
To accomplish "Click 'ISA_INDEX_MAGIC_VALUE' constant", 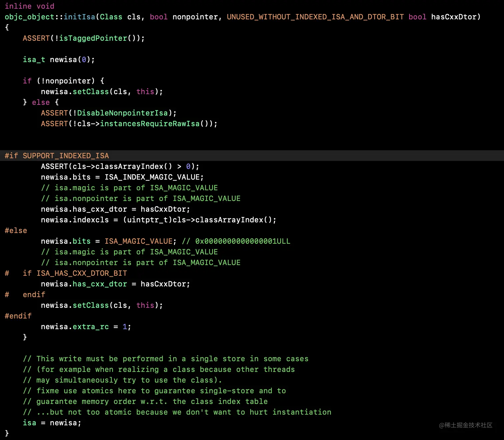I will coord(152,177).
